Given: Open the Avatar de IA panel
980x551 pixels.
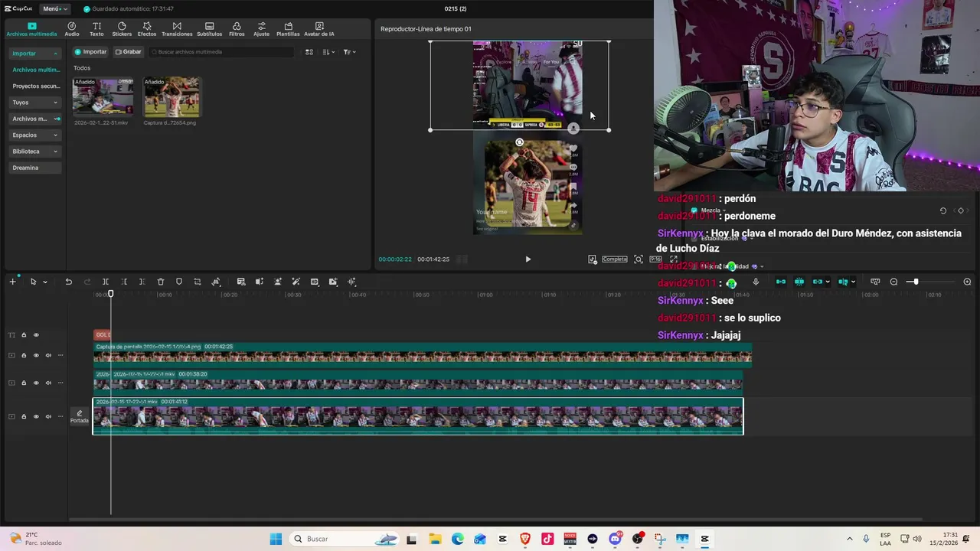Looking at the screenshot, I should (x=318, y=29).
